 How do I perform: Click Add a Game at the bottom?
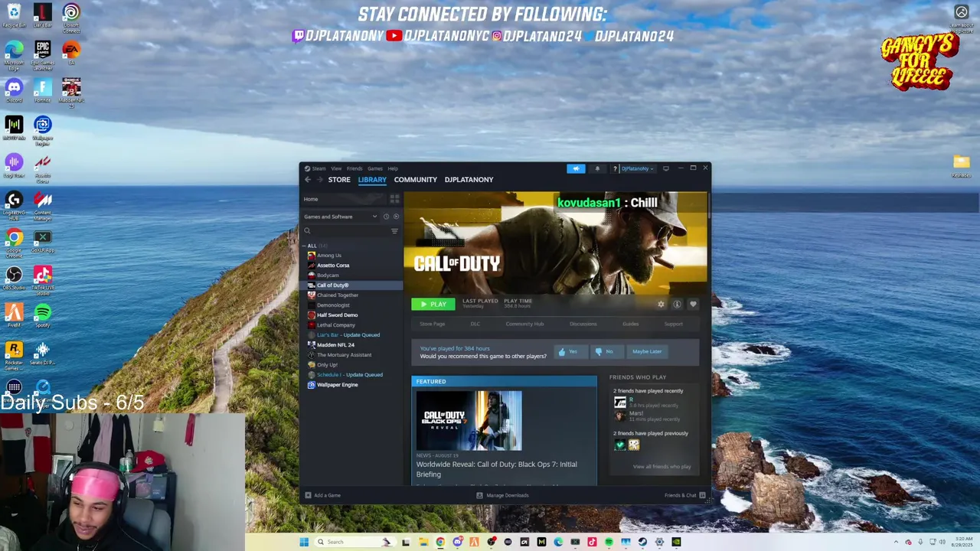point(322,496)
